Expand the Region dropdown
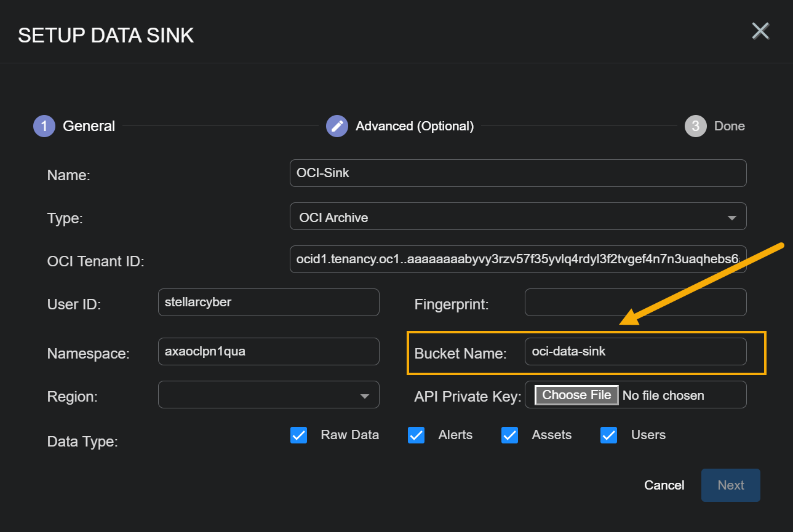The image size is (793, 532). [x=268, y=395]
